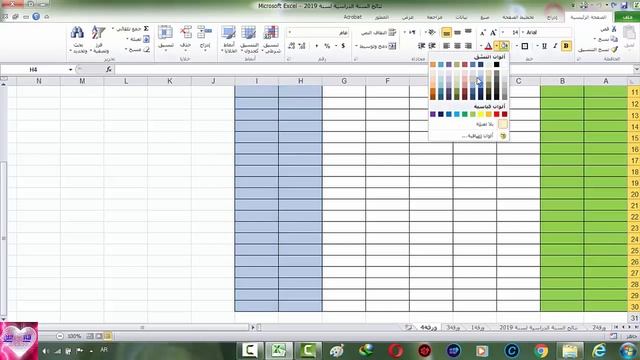Screen dimensions: 640x360
Task: Toggle center horizontal alignment
Action: [458, 46]
